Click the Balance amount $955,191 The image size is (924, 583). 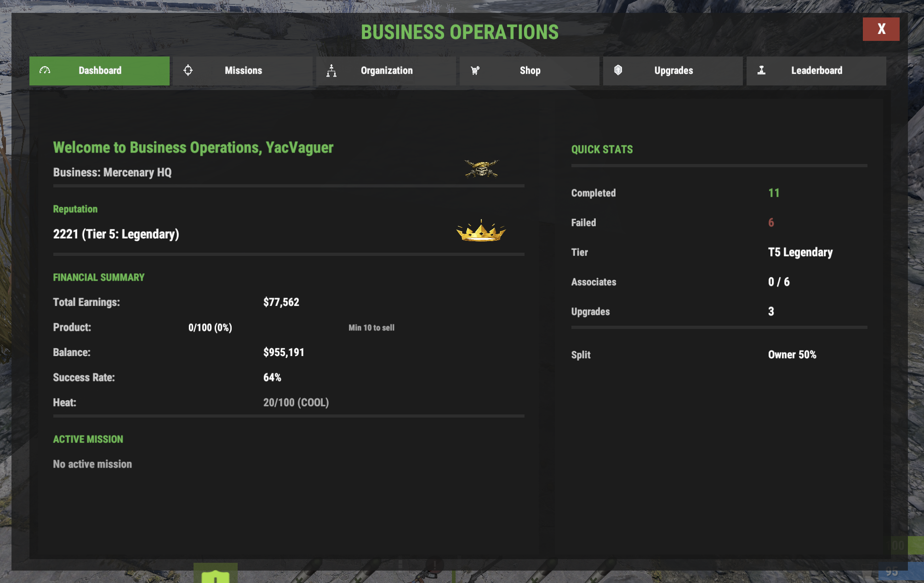point(284,352)
